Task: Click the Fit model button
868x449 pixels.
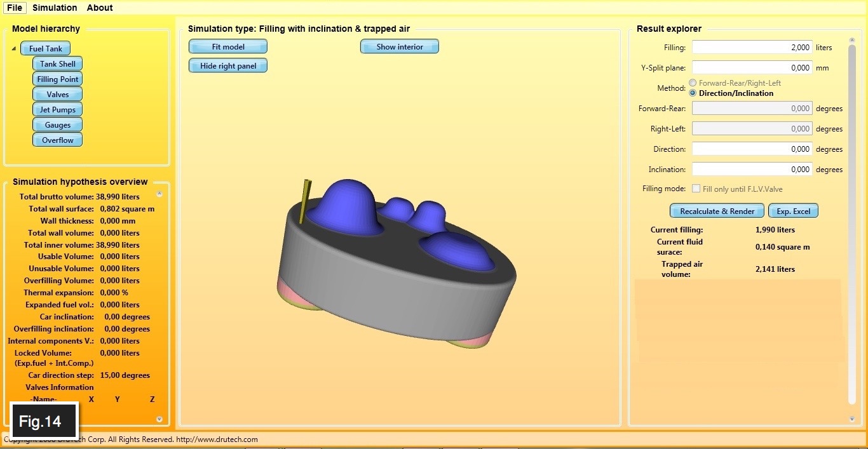Action: (228, 46)
